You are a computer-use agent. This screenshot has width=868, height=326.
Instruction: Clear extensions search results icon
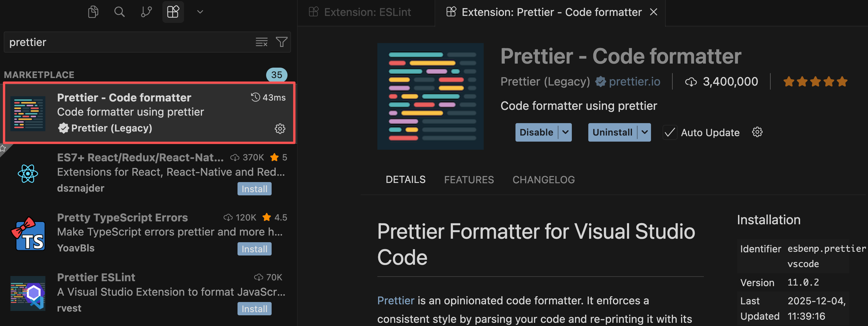[x=261, y=42]
